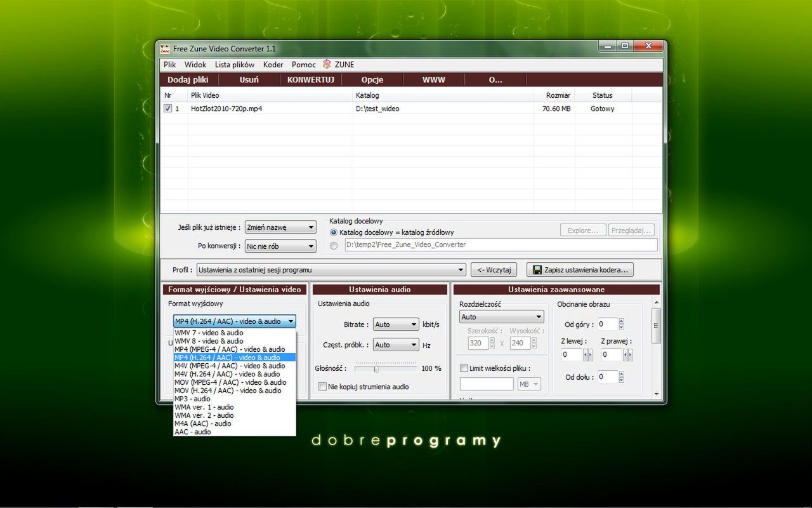Open the Jeśli plik już istnieje dropdown
The width and height of the screenshot is (812, 508).
280,227
